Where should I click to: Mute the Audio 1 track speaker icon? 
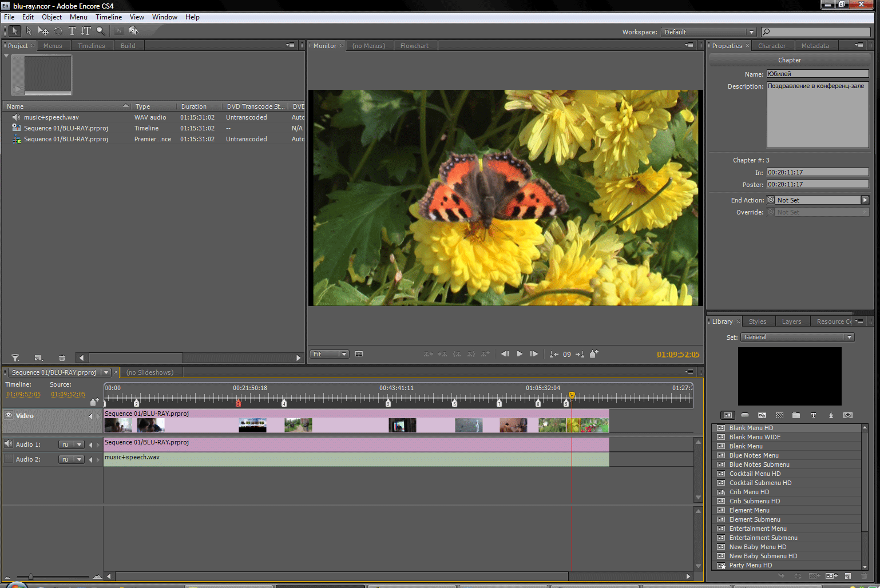(8, 444)
